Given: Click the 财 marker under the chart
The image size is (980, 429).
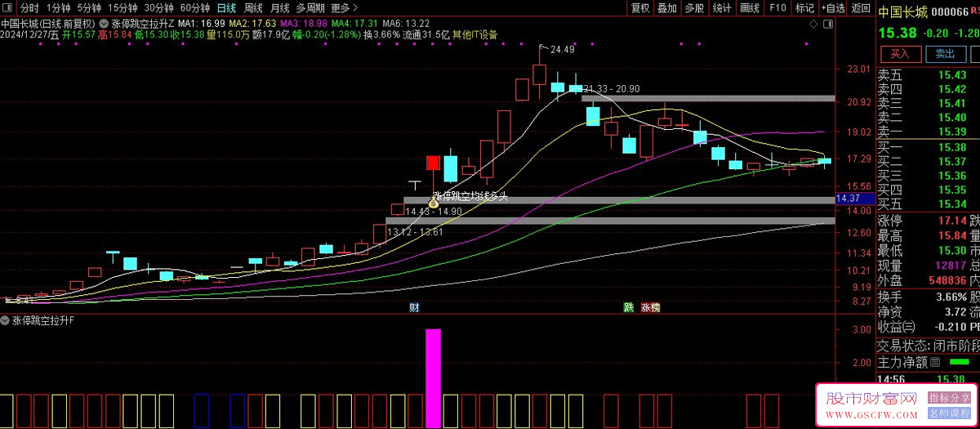Looking at the screenshot, I should [x=415, y=308].
